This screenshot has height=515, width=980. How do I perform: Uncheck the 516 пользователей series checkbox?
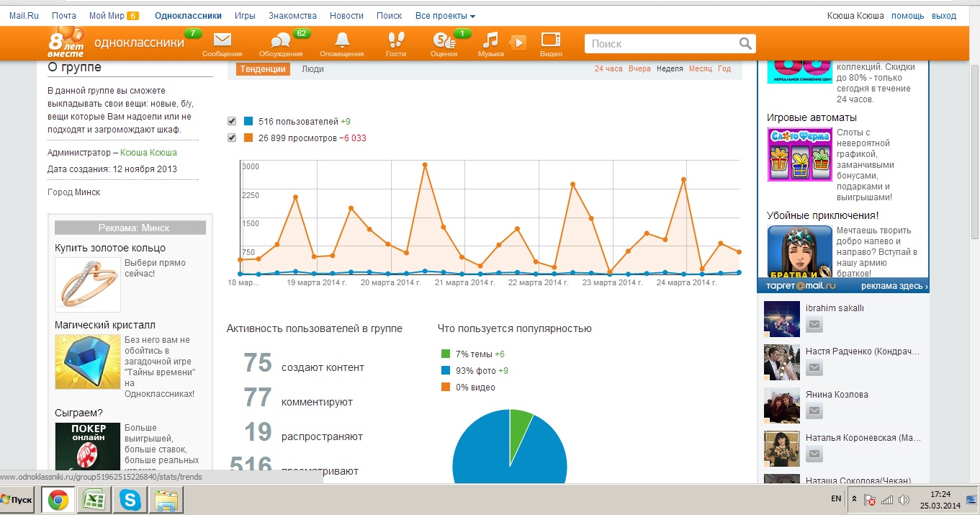[x=232, y=121]
